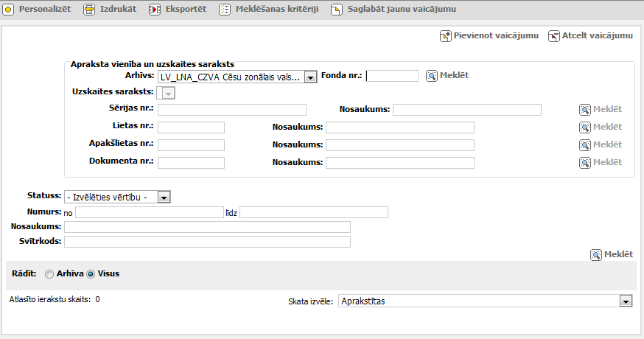
Task: Expand the Skata izvēle dropdown
Action: click(626, 301)
